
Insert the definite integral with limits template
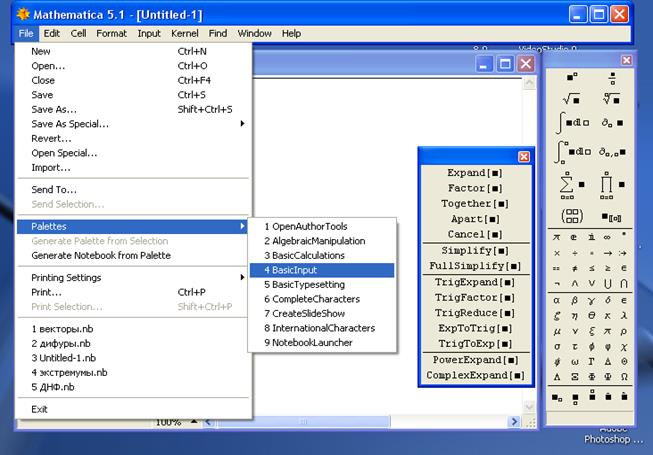[x=573, y=152]
